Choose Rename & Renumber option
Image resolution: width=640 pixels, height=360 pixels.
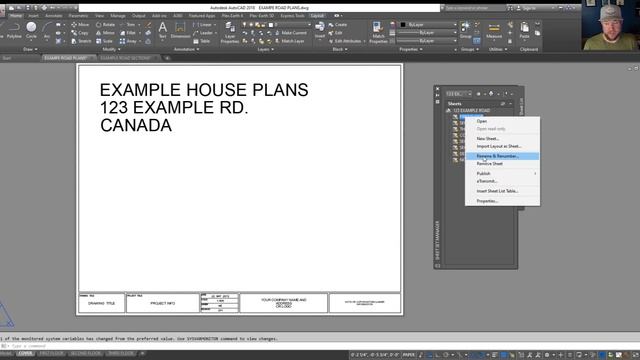[x=502, y=156]
